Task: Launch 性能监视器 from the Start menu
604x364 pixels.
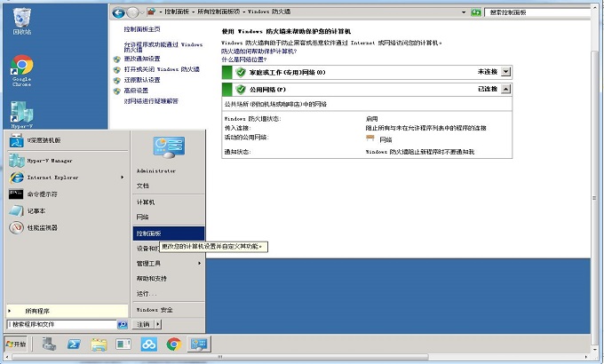Action: pos(42,227)
